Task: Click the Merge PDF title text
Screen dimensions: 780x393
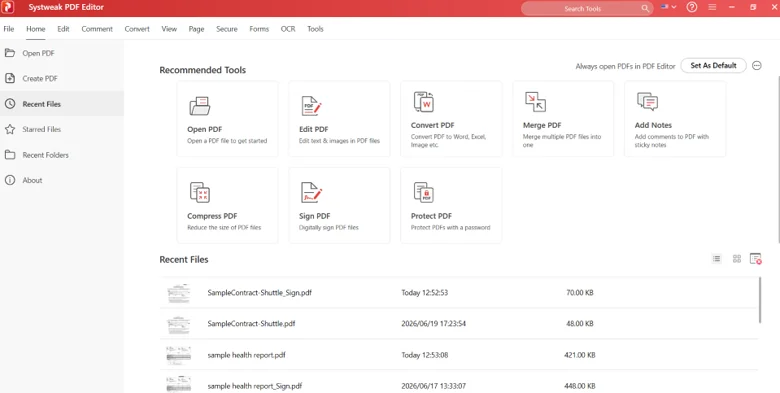Action: [542, 125]
